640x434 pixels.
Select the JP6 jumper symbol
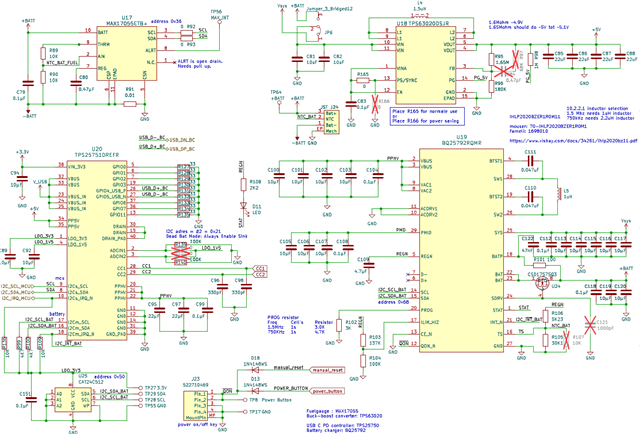pos(316,34)
